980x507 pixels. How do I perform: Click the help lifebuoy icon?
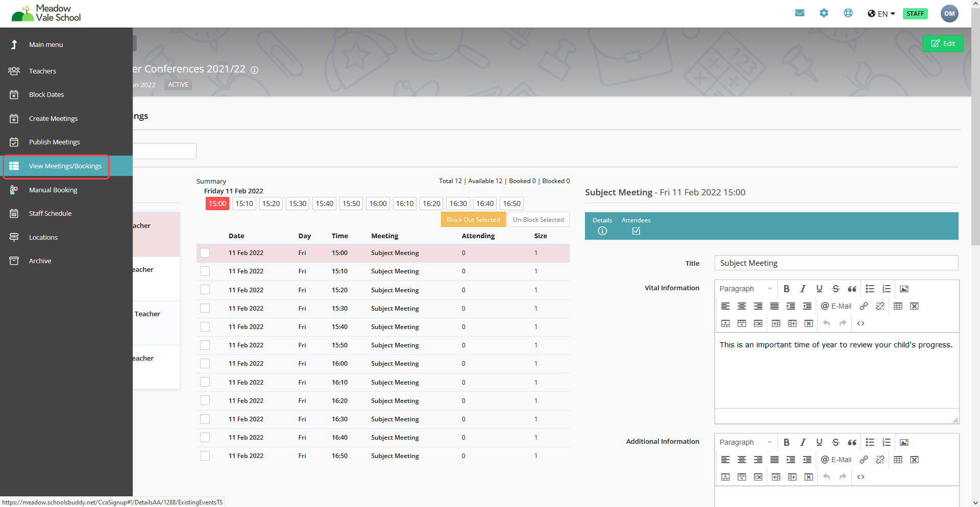tap(848, 13)
